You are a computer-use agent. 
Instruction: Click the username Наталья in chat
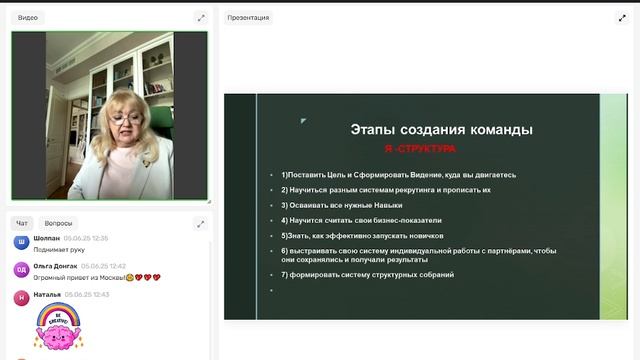47,294
